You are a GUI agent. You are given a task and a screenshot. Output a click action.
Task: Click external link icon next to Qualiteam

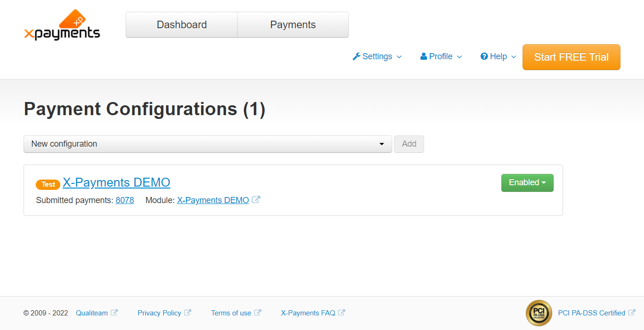[114, 313]
